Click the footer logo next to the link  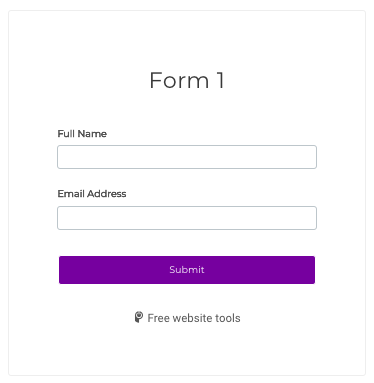pyautogui.click(x=139, y=317)
